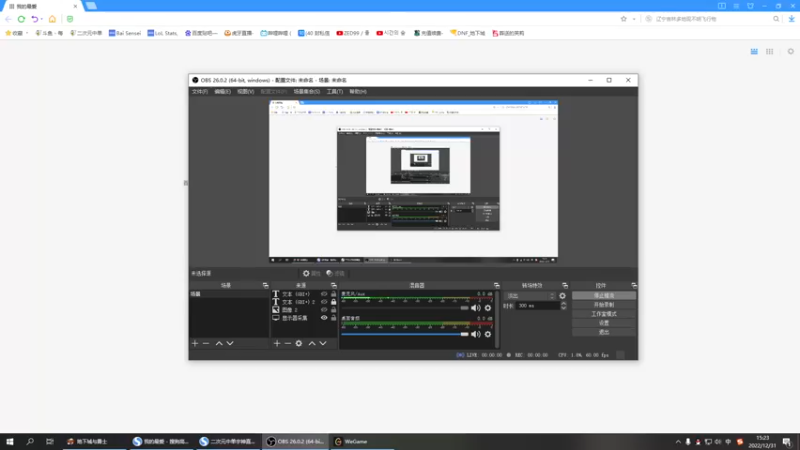Pop out the Controls dock

click(x=634, y=285)
